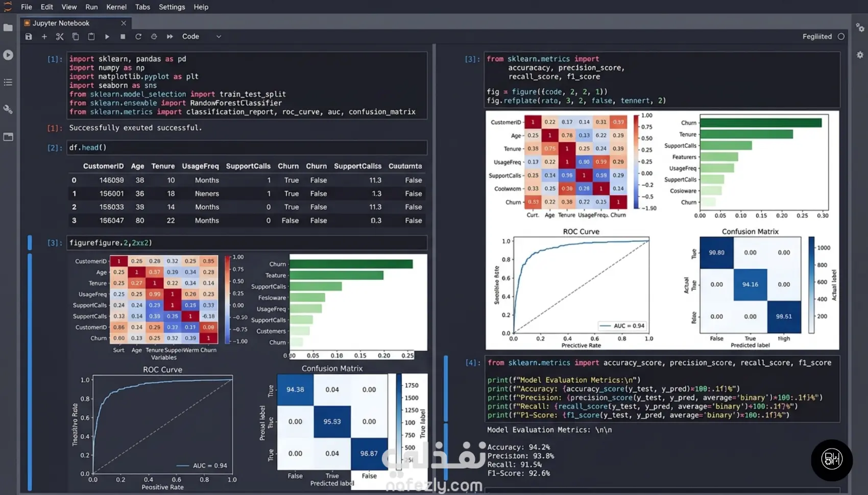
Task: Toggle the kernel status circle indicator
Action: coord(841,37)
